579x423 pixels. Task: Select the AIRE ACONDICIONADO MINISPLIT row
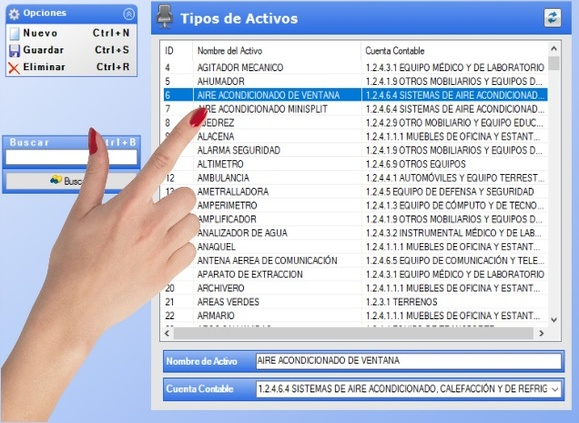coord(355,109)
